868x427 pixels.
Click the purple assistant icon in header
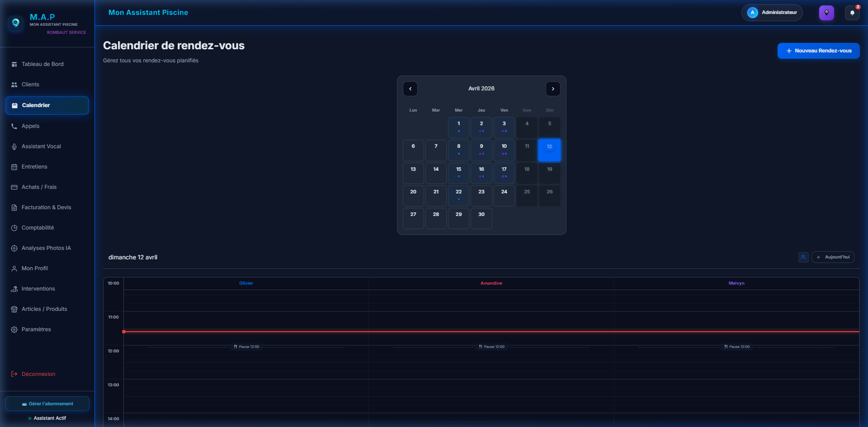(x=826, y=13)
